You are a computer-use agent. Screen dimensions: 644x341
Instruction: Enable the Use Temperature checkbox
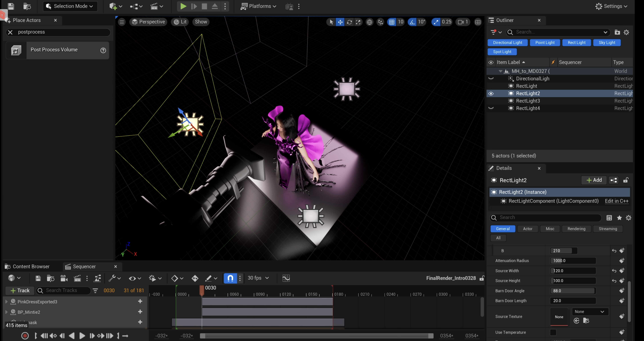(x=553, y=332)
